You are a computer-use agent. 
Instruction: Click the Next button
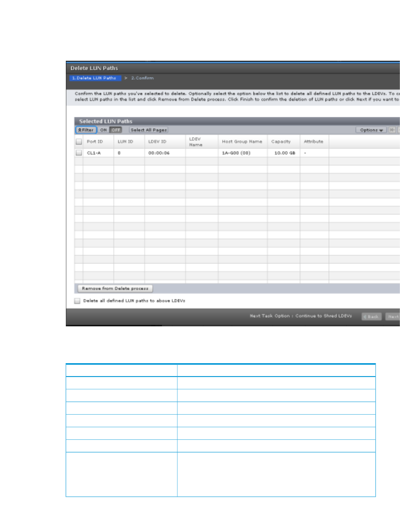392,317
